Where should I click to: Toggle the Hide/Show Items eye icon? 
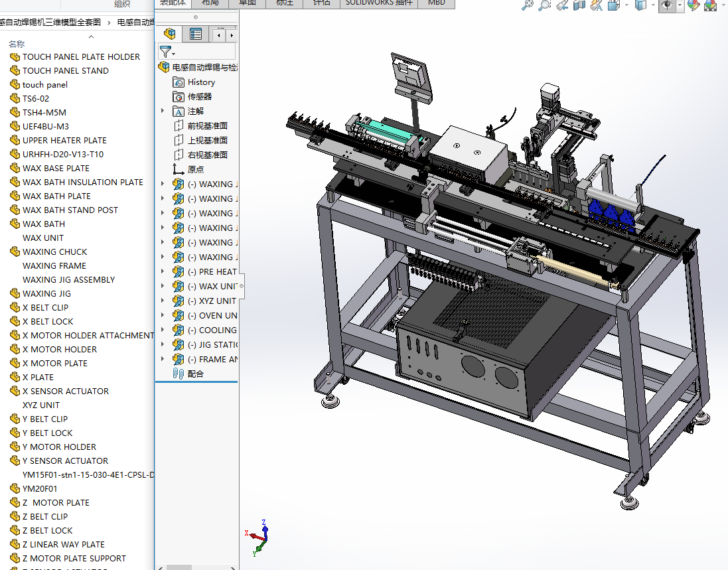pos(667,5)
